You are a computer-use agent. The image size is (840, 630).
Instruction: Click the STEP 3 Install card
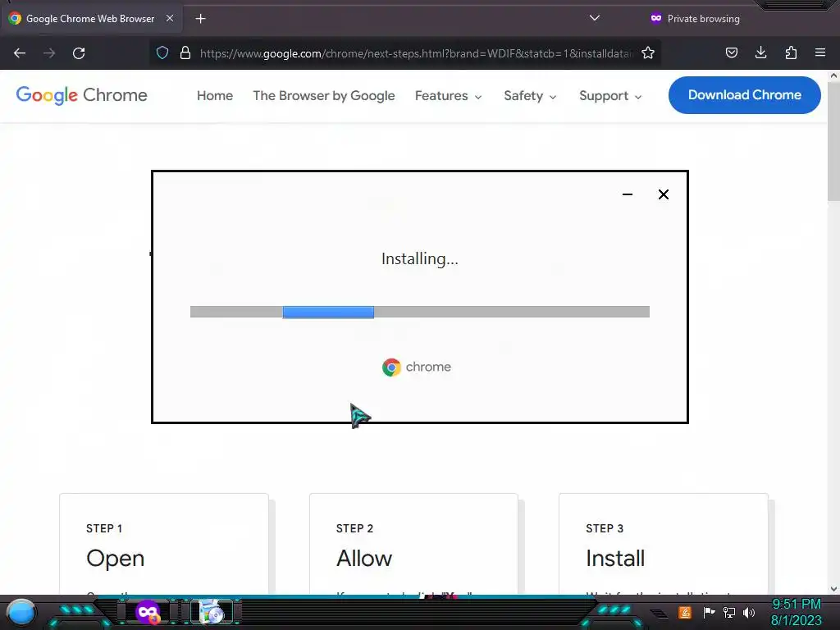point(663,543)
